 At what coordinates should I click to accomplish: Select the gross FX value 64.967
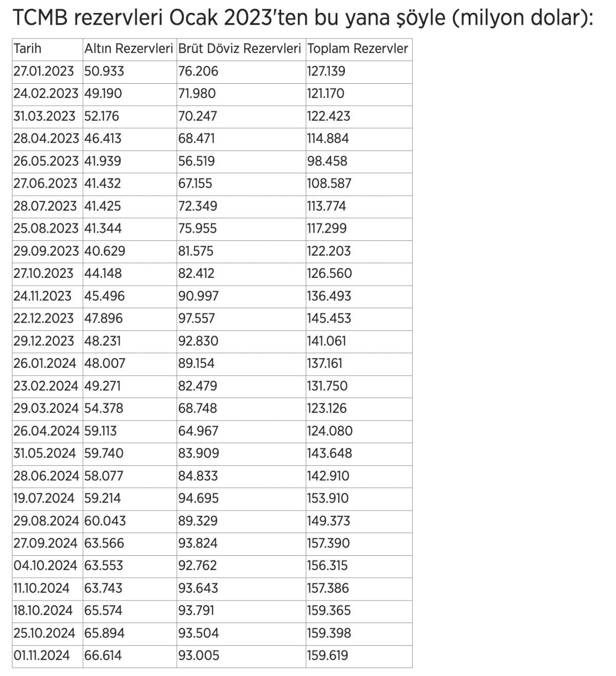pos(198,431)
